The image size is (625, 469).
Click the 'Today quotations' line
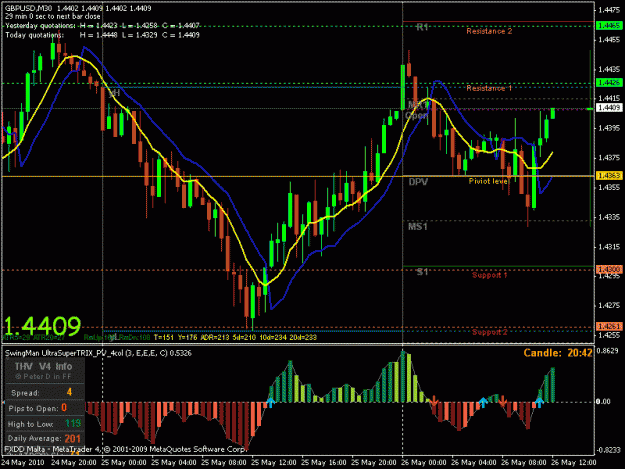click(102, 35)
